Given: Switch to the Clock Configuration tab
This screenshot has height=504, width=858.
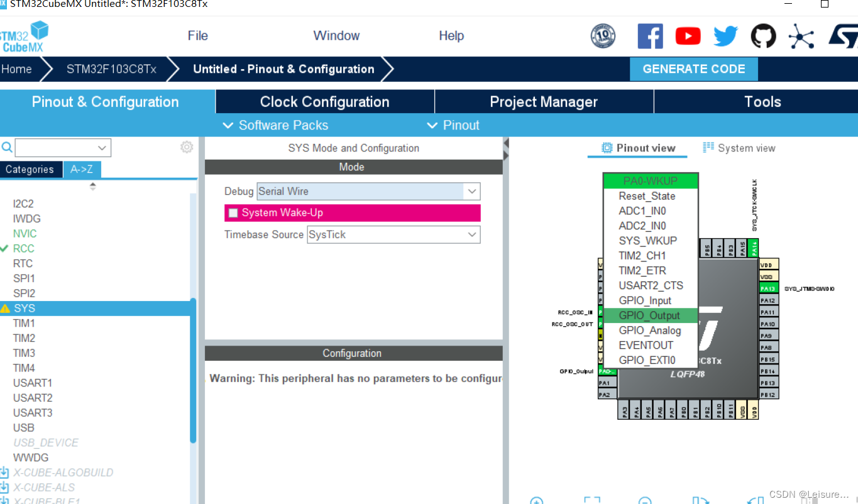Looking at the screenshot, I should tap(324, 102).
